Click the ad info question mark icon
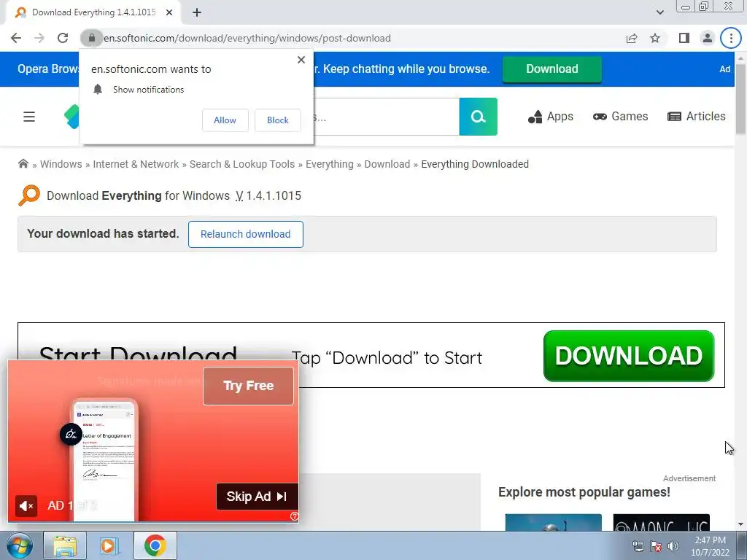 295,516
